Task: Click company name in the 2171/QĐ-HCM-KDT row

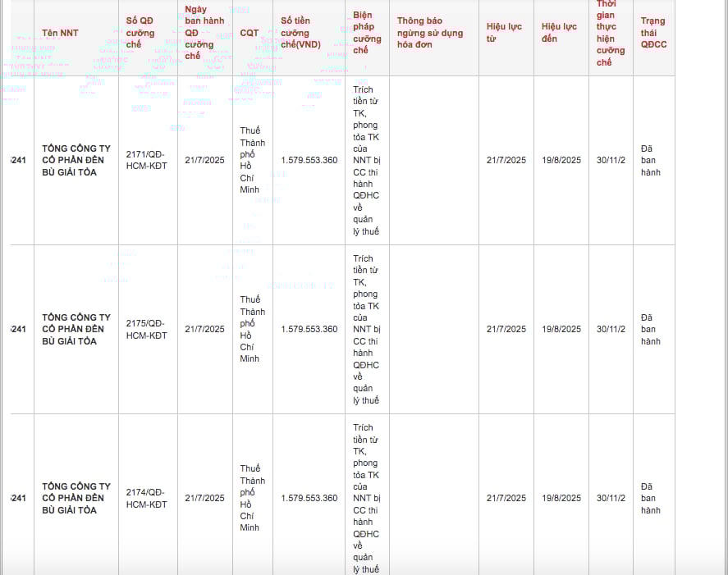Action: (76, 160)
